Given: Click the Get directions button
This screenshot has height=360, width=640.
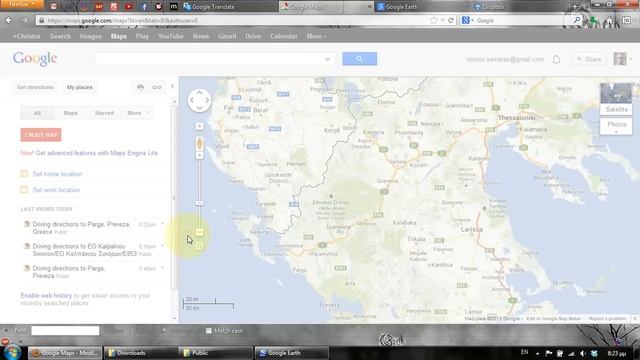Looking at the screenshot, I should 36,87.
